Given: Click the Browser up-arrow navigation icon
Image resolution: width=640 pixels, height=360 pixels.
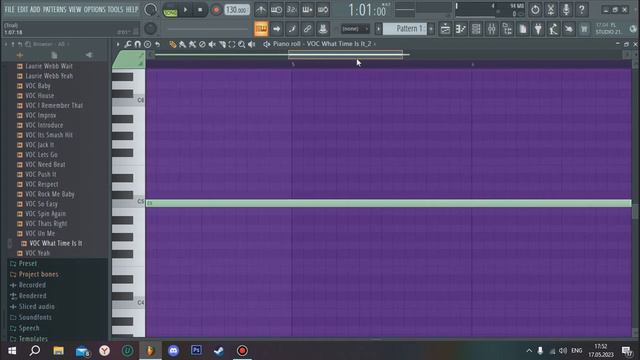Looking at the screenshot, I should click(13, 44).
